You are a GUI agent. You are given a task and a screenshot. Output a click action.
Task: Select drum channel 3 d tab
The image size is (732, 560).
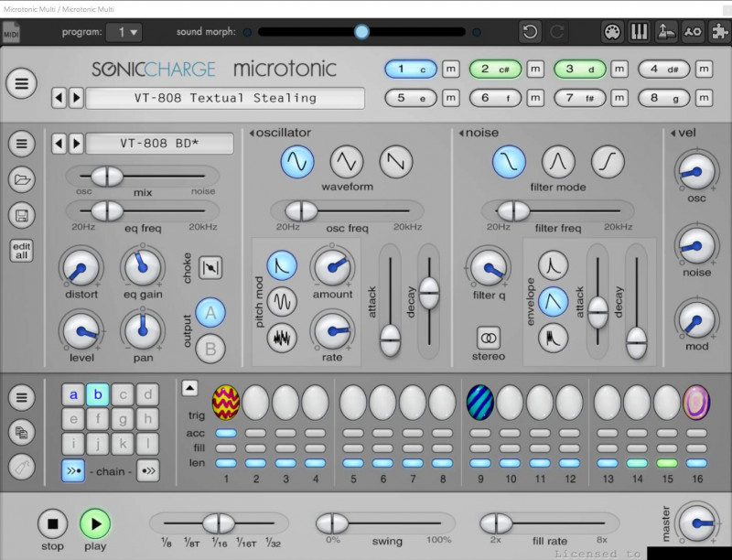(580, 70)
